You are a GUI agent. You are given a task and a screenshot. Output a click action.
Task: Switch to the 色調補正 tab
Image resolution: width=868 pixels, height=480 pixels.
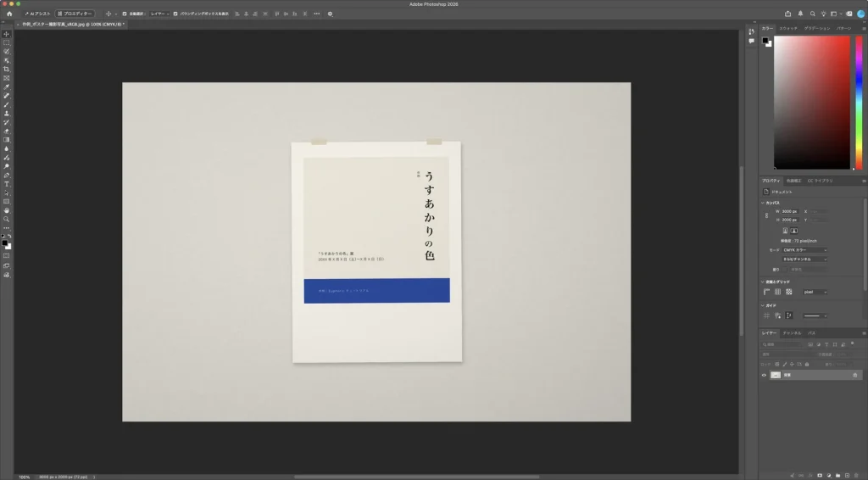click(793, 181)
